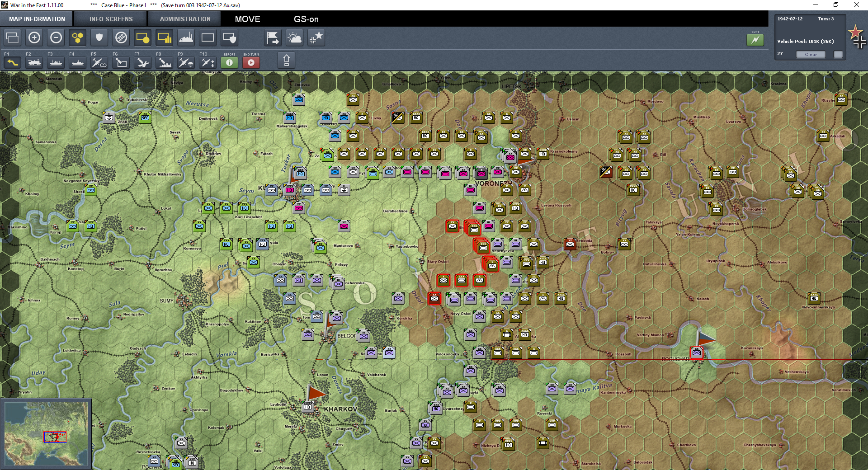Toggle the rectangle-with-shield overlay button
This screenshot has width=868, height=470.
point(230,38)
